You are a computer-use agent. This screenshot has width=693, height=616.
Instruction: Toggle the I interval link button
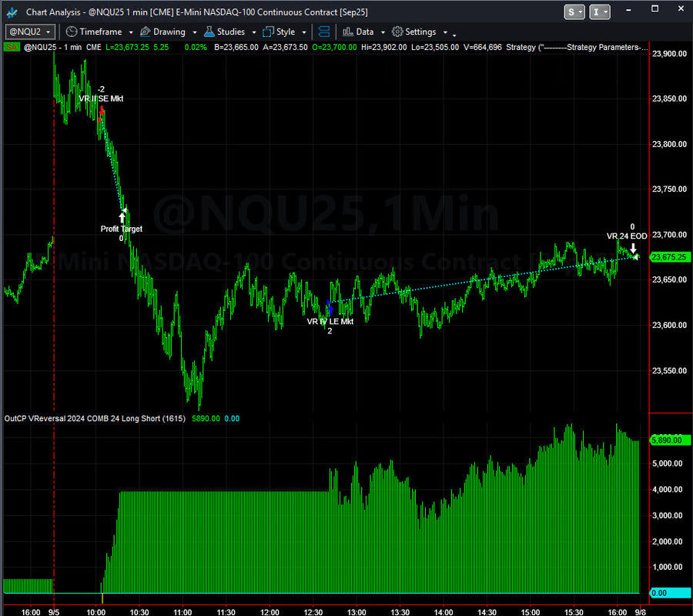click(x=600, y=12)
